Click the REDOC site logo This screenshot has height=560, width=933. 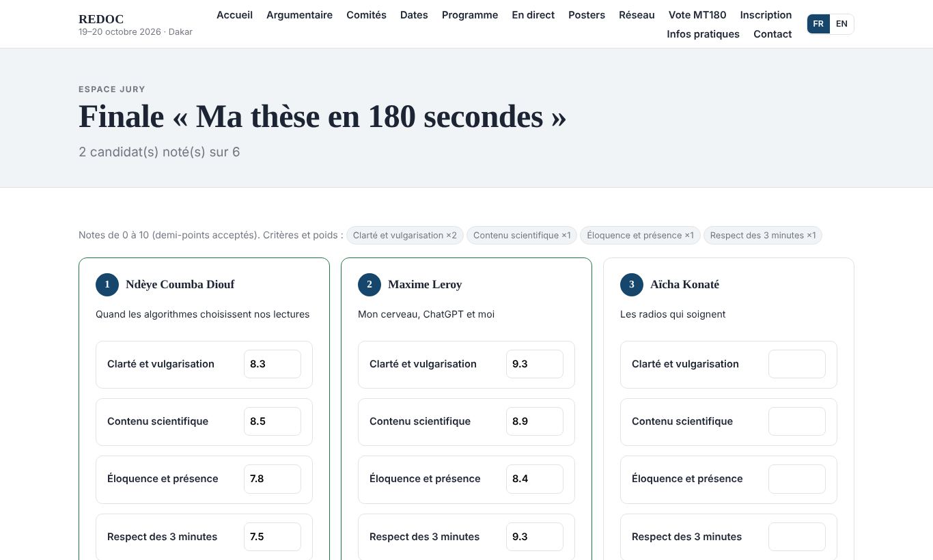point(101,19)
